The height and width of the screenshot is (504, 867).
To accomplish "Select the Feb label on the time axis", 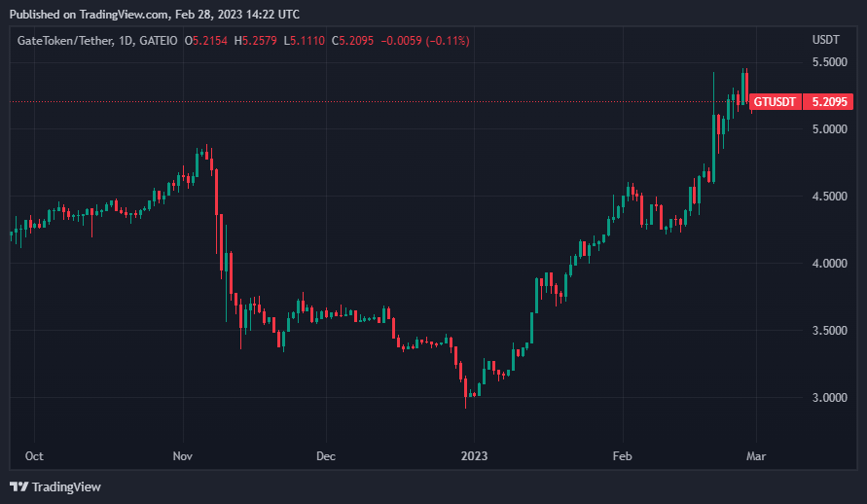I will [622, 455].
